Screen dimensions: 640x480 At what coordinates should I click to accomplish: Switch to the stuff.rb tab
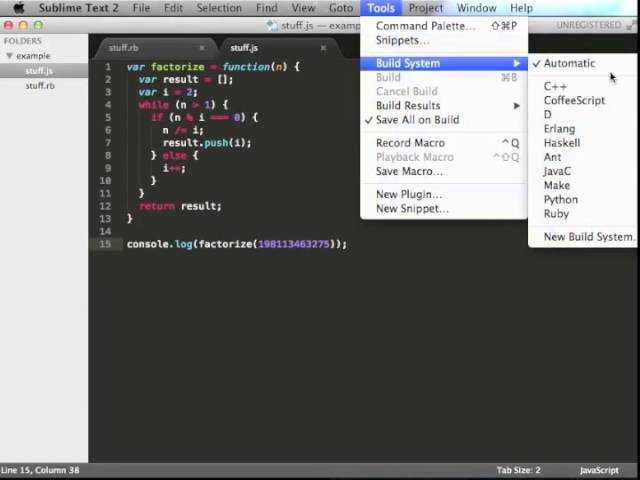[125, 48]
